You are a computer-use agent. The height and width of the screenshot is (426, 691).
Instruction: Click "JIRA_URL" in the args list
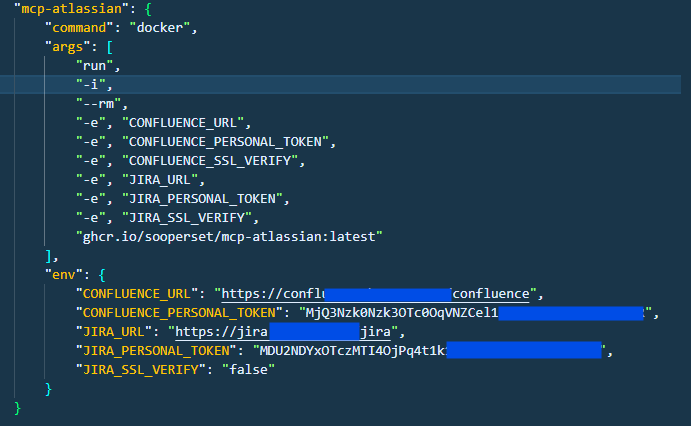[x=160, y=180]
